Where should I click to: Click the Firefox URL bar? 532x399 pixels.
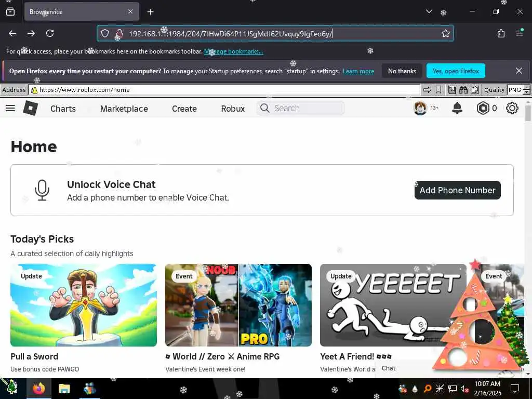coord(275,33)
